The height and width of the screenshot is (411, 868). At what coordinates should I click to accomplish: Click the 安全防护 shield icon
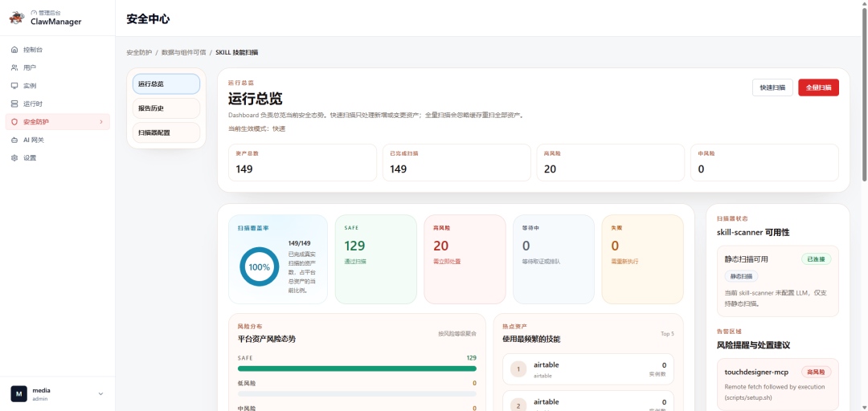click(x=14, y=122)
